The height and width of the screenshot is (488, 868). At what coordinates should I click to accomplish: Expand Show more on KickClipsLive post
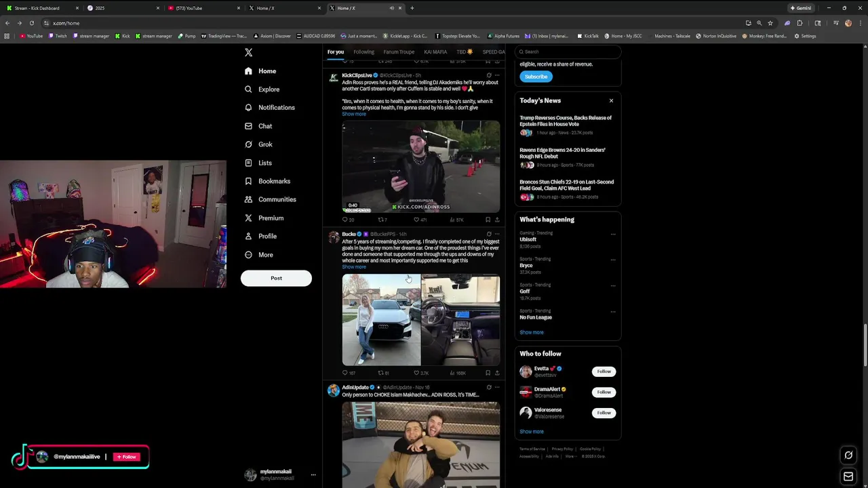pos(354,114)
